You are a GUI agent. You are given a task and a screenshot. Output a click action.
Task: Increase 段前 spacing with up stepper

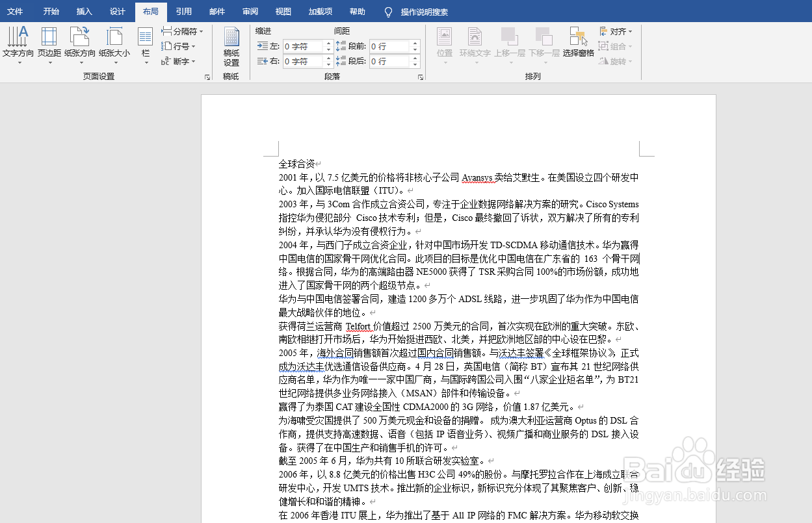pyautogui.click(x=415, y=44)
